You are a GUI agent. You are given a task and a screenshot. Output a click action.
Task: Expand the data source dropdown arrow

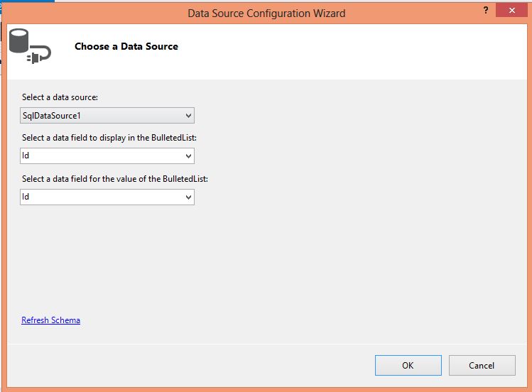[188, 115]
